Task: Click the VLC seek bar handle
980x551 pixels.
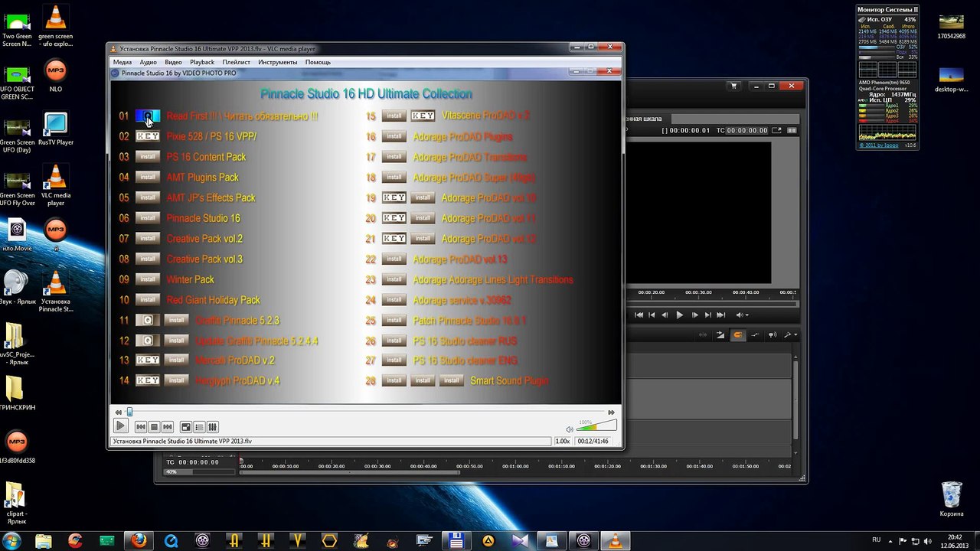Action: pos(129,412)
